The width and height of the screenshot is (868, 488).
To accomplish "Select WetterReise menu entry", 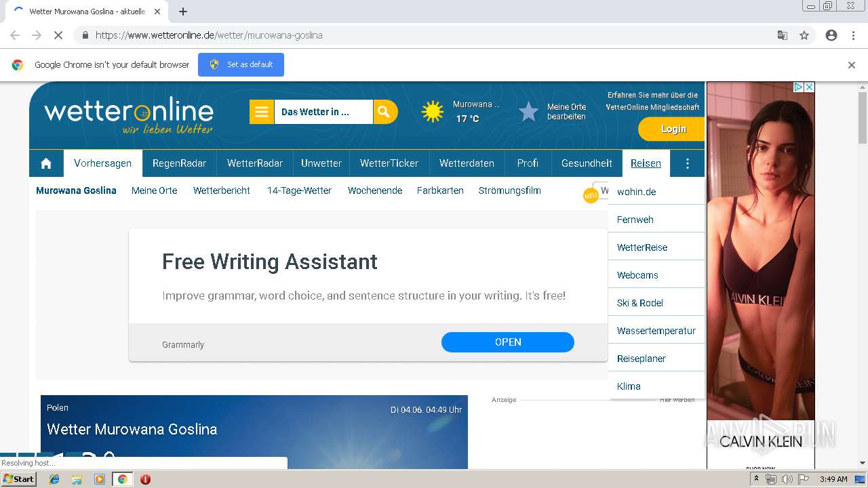I will (x=656, y=247).
